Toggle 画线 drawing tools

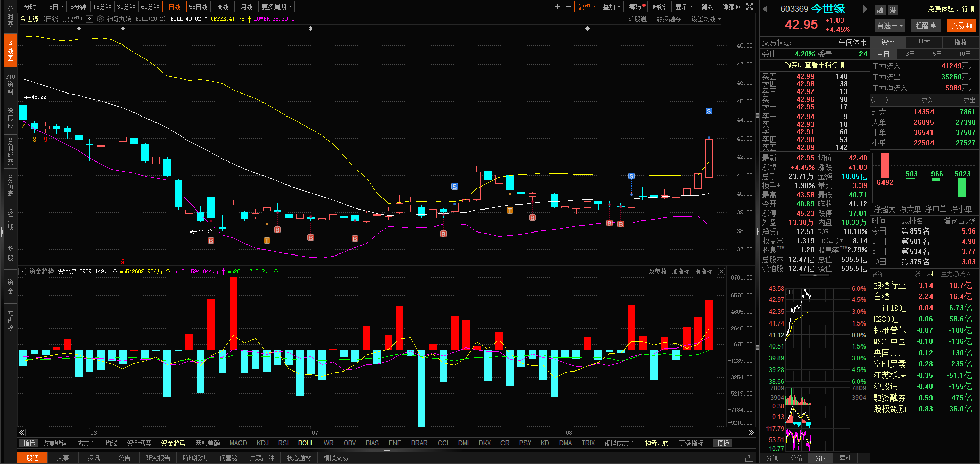coord(659,7)
